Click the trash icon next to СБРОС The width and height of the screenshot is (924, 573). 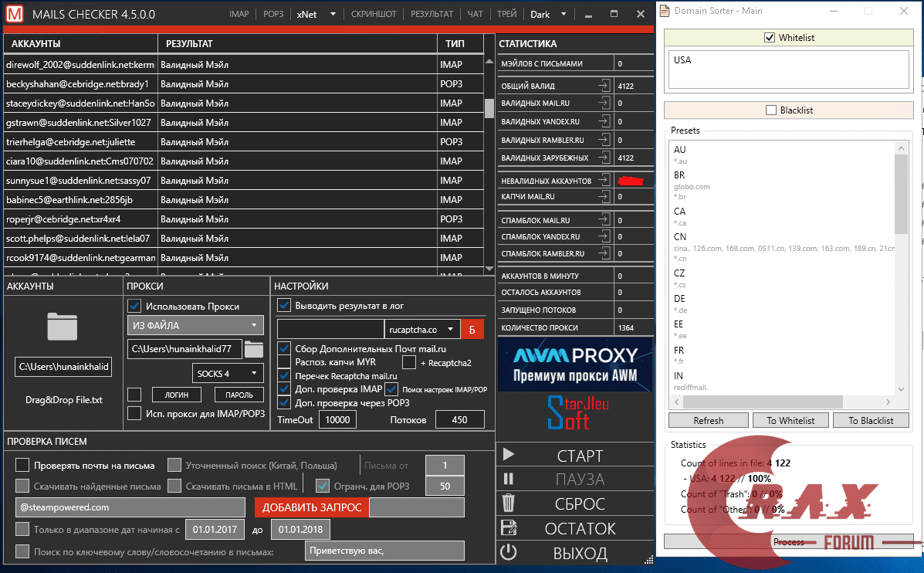(509, 503)
